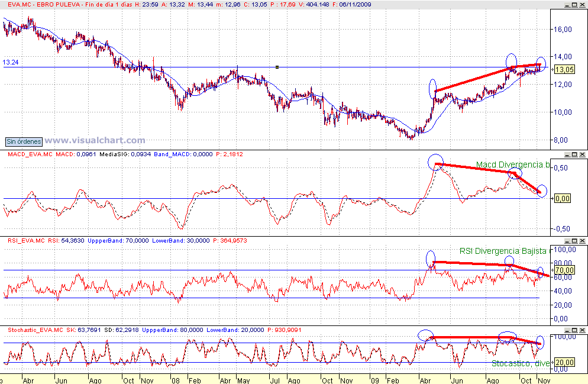Click the 'A: 13,32' open value
The image size is (588, 384).
tap(173, 5)
